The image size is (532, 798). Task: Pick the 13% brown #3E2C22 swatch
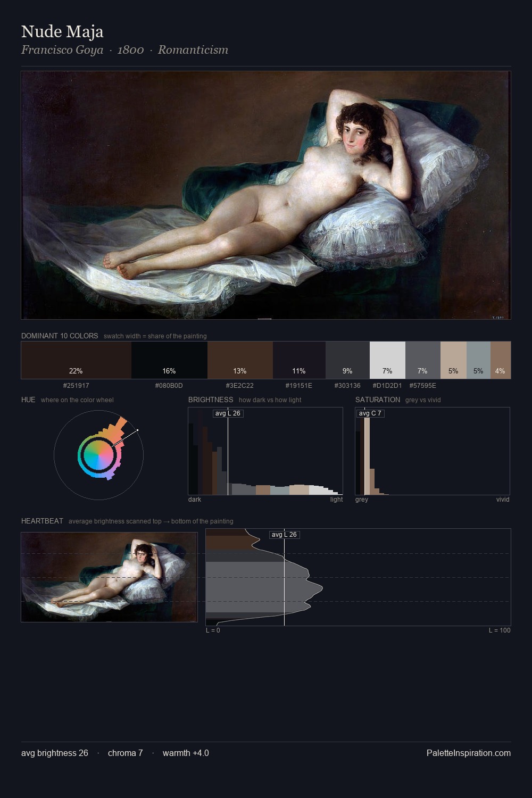coord(240,360)
